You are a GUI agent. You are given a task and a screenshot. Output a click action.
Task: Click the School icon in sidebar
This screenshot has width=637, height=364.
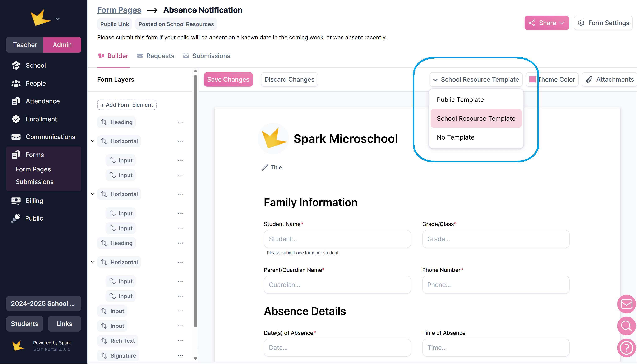click(16, 66)
